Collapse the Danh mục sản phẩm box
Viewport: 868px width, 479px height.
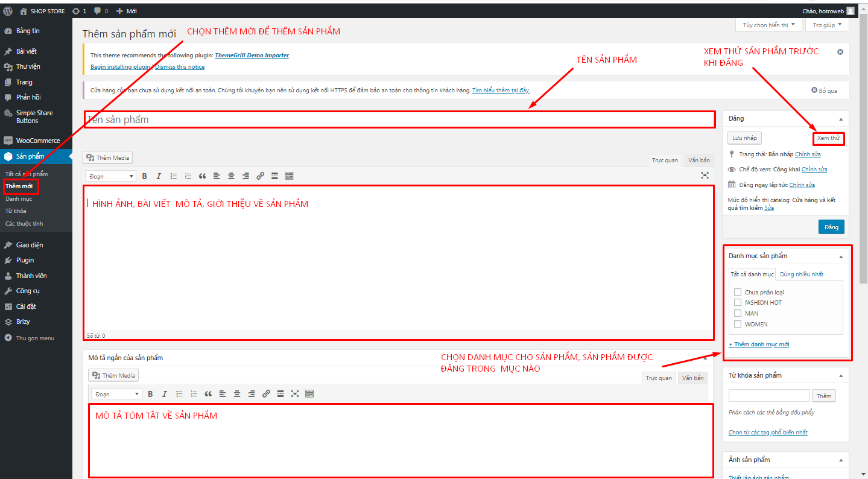click(841, 256)
